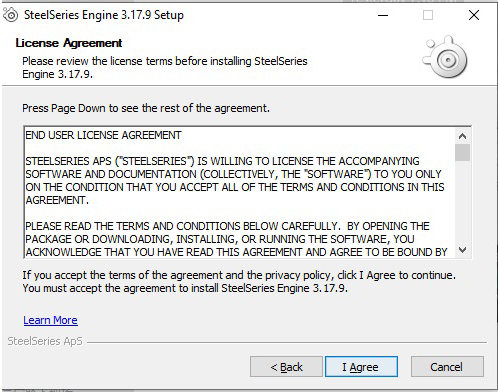Click the 'STEELSERIES APS' license paragraph

tap(235, 180)
